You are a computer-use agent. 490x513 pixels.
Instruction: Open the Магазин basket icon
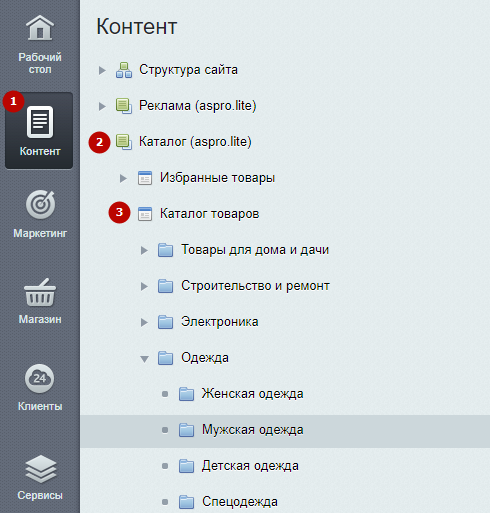pos(40,292)
